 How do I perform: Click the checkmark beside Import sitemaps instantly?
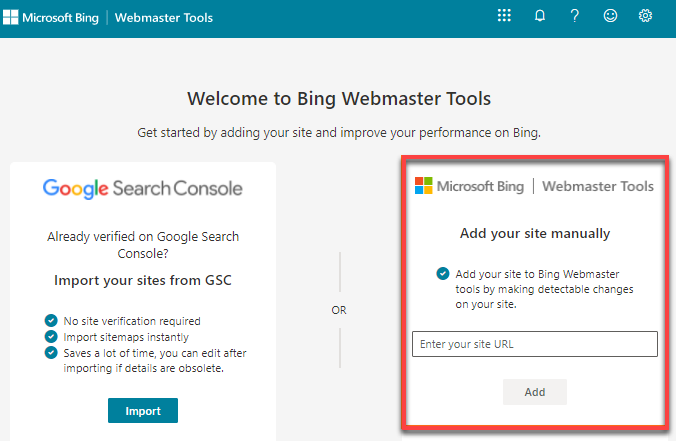tap(51, 337)
